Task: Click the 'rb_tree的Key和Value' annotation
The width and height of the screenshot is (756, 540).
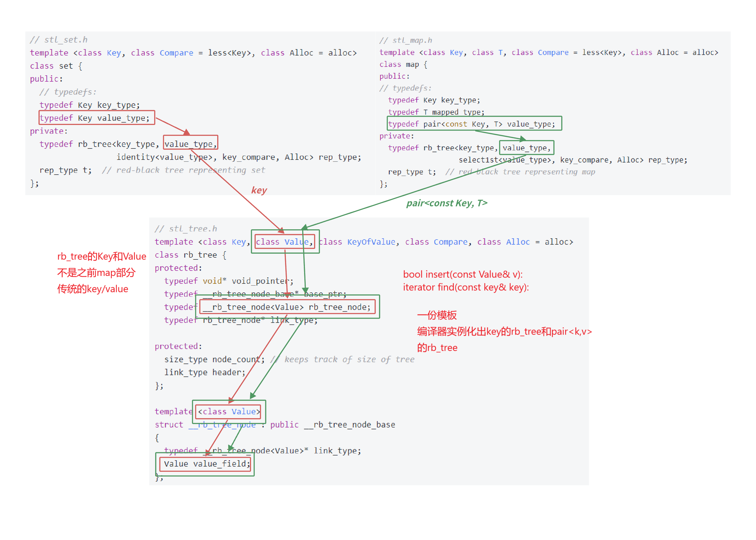Action: pos(102,256)
